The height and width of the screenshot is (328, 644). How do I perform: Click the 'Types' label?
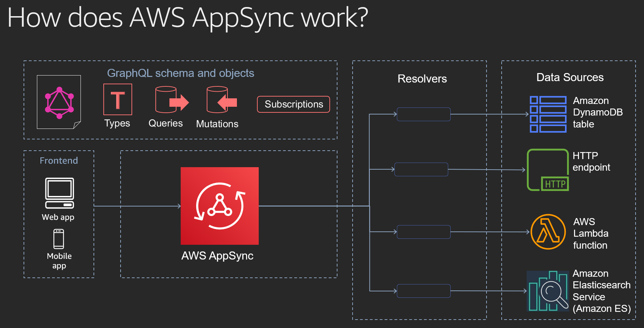pos(117,124)
